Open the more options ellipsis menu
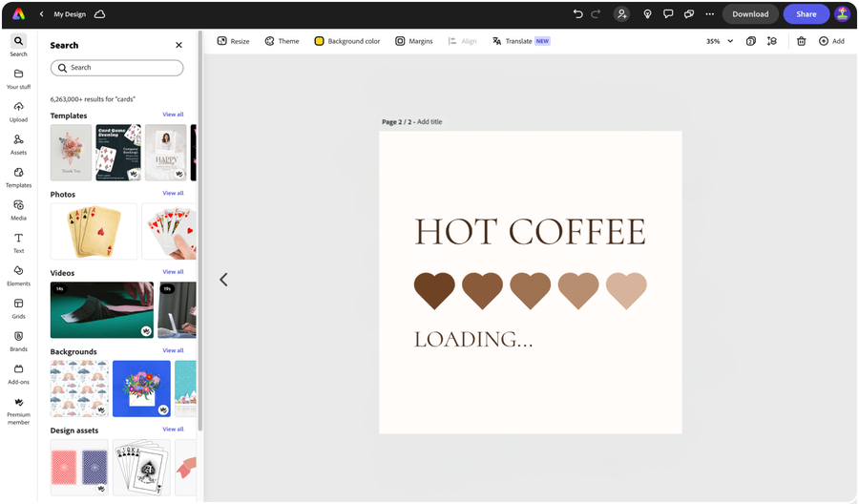The width and height of the screenshot is (859, 504). point(709,14)
